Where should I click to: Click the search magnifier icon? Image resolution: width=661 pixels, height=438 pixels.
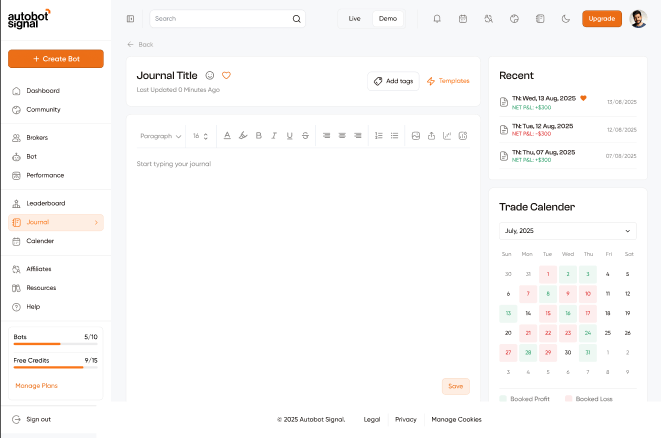point(297,19)
